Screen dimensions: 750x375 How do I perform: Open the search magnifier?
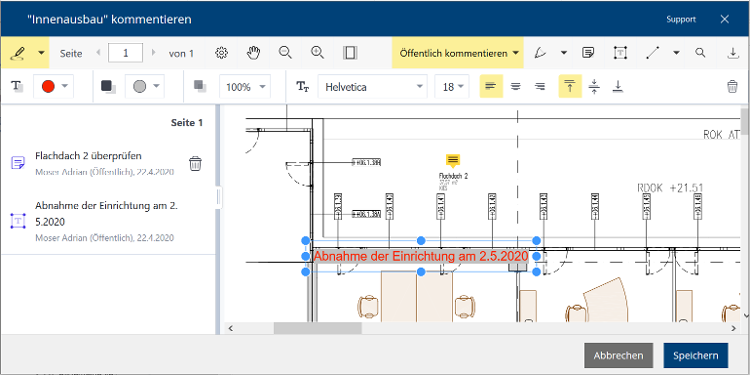point(700,53)
